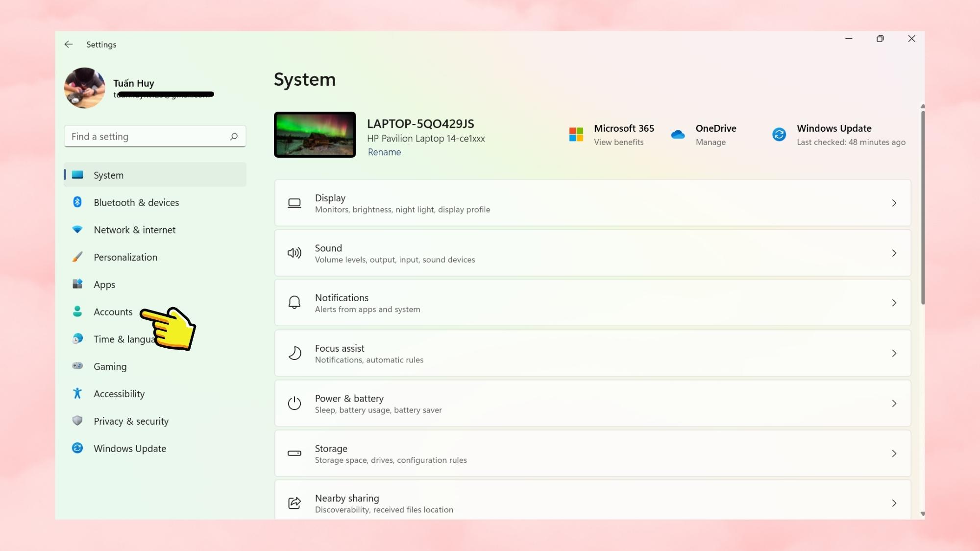Click the user profile picture
This screenshot has height=551, width=980.
point(85,88)
